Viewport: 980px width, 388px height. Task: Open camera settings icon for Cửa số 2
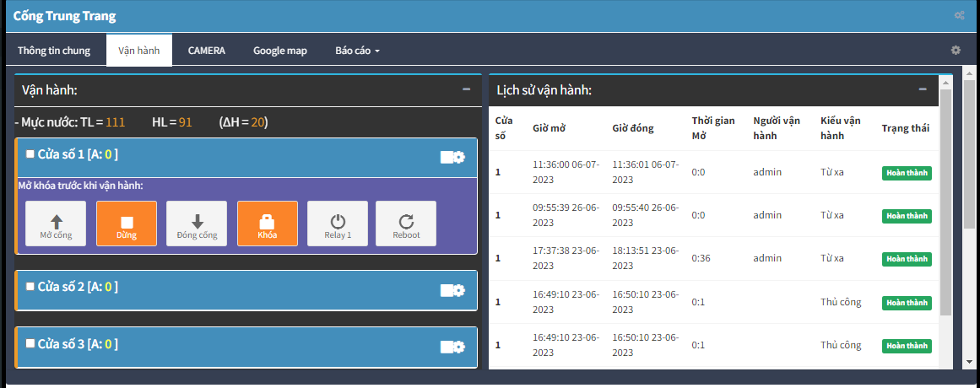pos(452,289)
